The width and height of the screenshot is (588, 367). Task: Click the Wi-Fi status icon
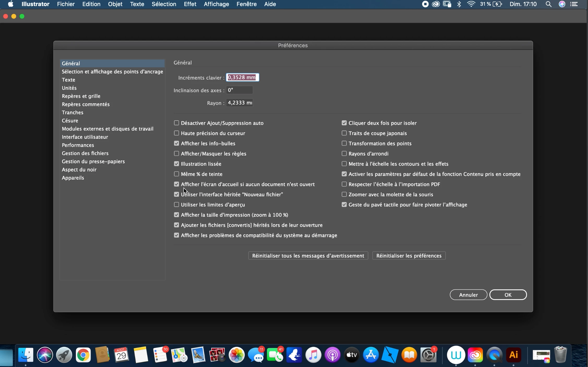point(471,4)
